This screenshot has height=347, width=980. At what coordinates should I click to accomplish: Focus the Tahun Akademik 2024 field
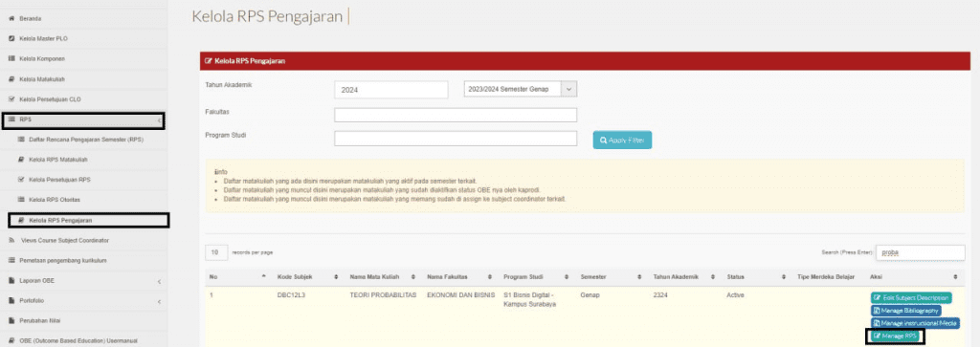391,90
